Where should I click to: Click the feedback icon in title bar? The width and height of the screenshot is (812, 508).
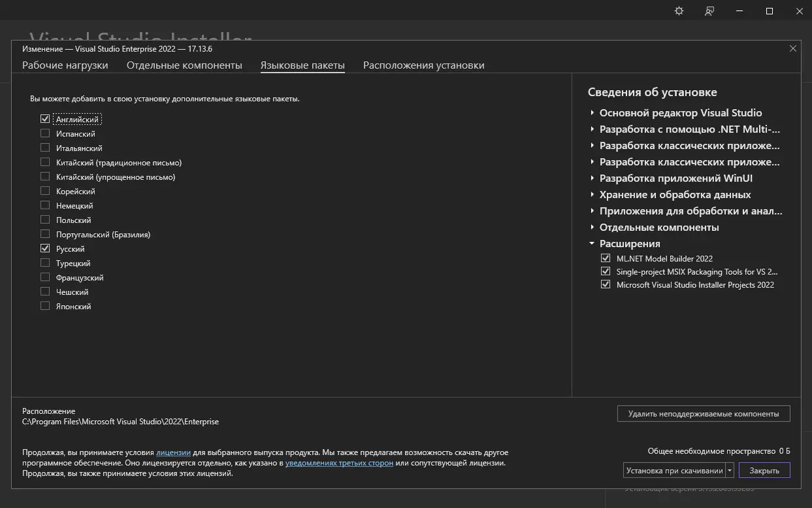pyautogui.click(x=709, y=11)
